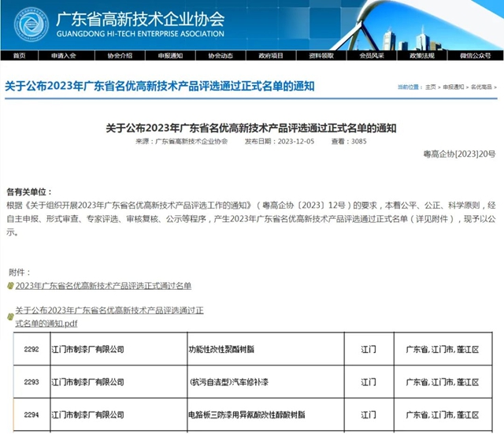The width and height of the screenshot is (504, 438).
Task: Click the salutation 各有关单位：
Action: pos(29,192)
